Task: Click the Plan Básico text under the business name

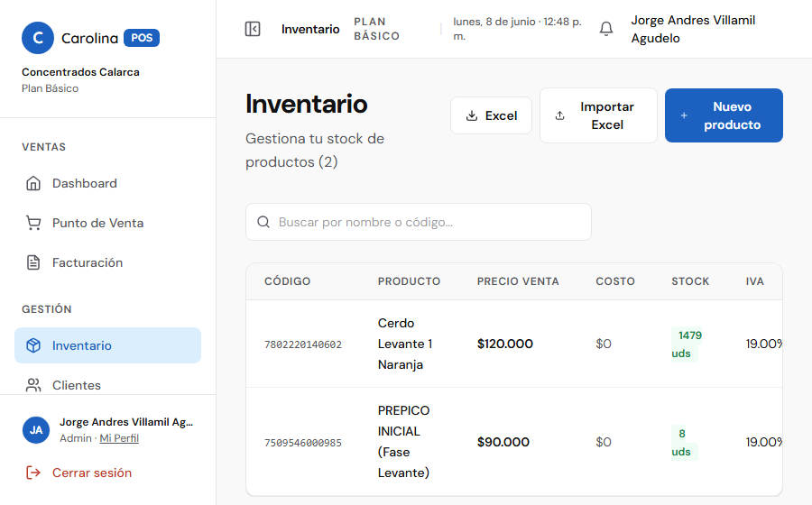Action: (x=51, y=88)
